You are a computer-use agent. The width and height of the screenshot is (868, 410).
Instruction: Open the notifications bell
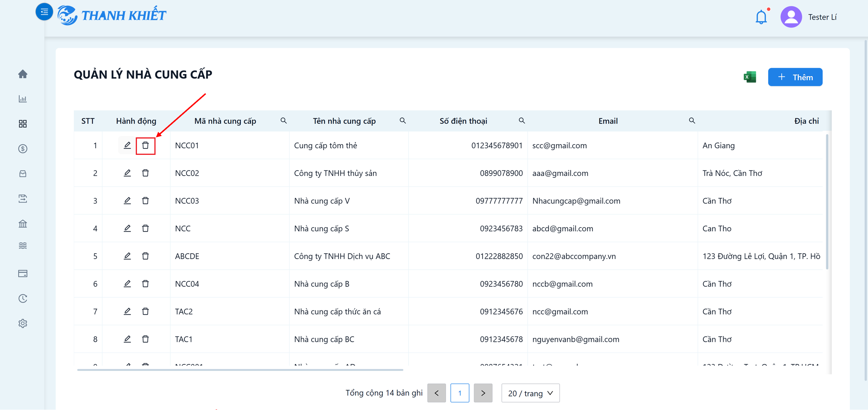point(761,17)
